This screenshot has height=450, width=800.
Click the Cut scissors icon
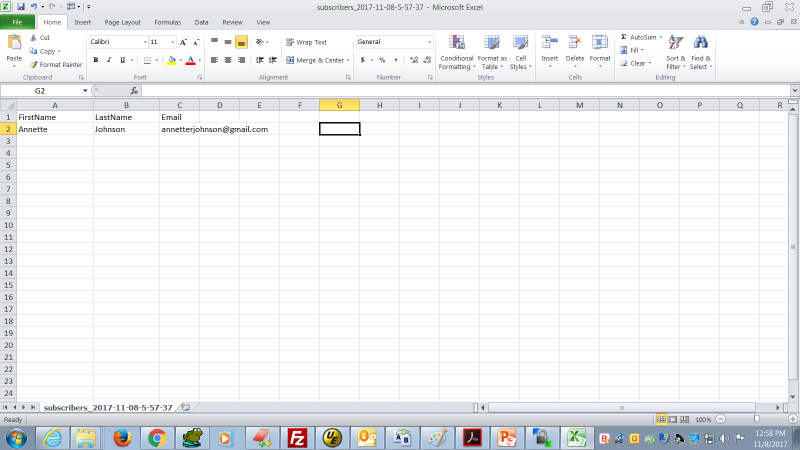34,38
